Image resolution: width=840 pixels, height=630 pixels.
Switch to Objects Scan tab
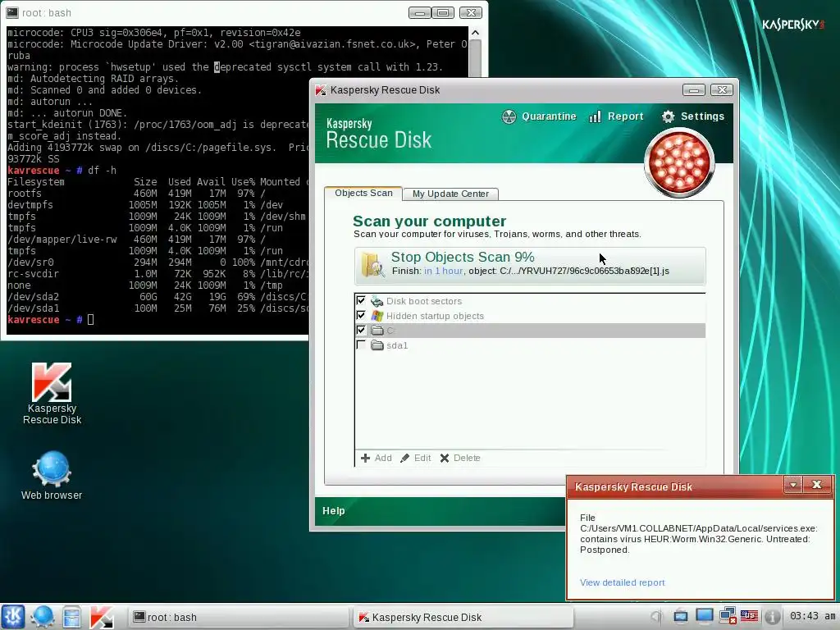pos(363,193)
